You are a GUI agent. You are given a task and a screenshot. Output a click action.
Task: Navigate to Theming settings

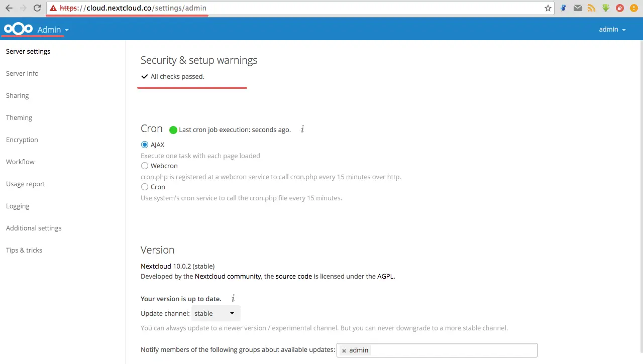point(19,117)
